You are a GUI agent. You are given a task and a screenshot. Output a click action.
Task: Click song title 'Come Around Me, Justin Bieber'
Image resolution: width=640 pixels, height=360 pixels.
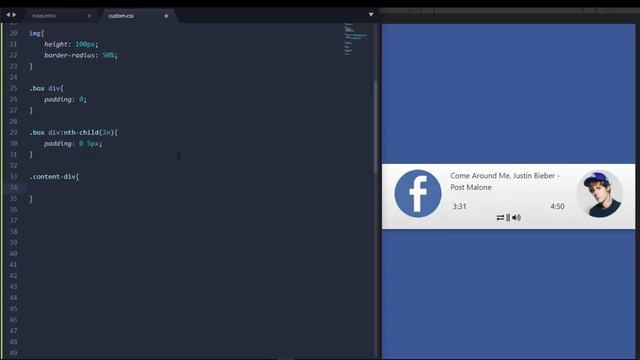point(502,176)
